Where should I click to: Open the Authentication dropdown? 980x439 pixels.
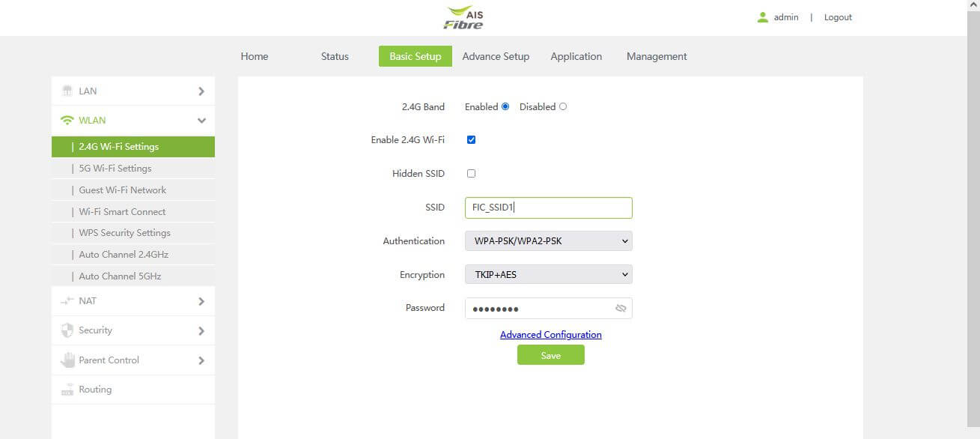(x=548, y=241)
